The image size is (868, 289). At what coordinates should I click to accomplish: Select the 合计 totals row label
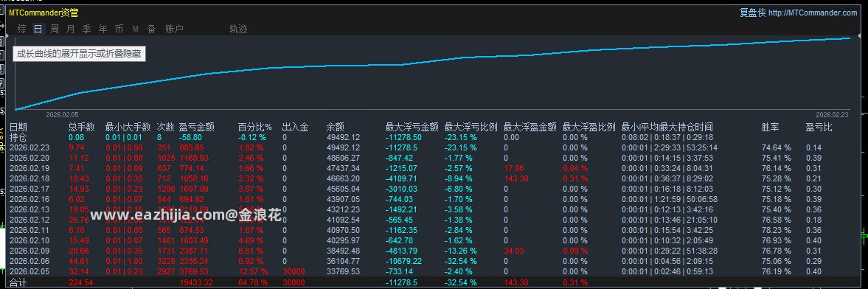coord(18,282)
